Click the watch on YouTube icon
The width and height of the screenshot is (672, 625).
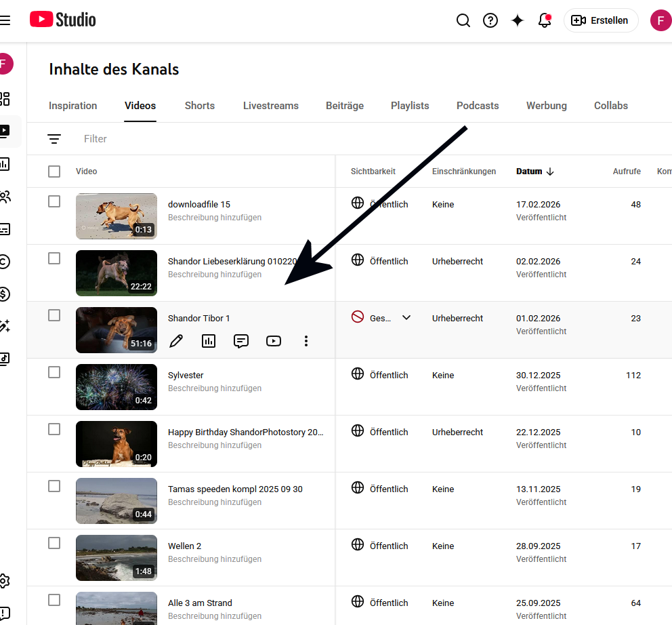coord(274,341)
